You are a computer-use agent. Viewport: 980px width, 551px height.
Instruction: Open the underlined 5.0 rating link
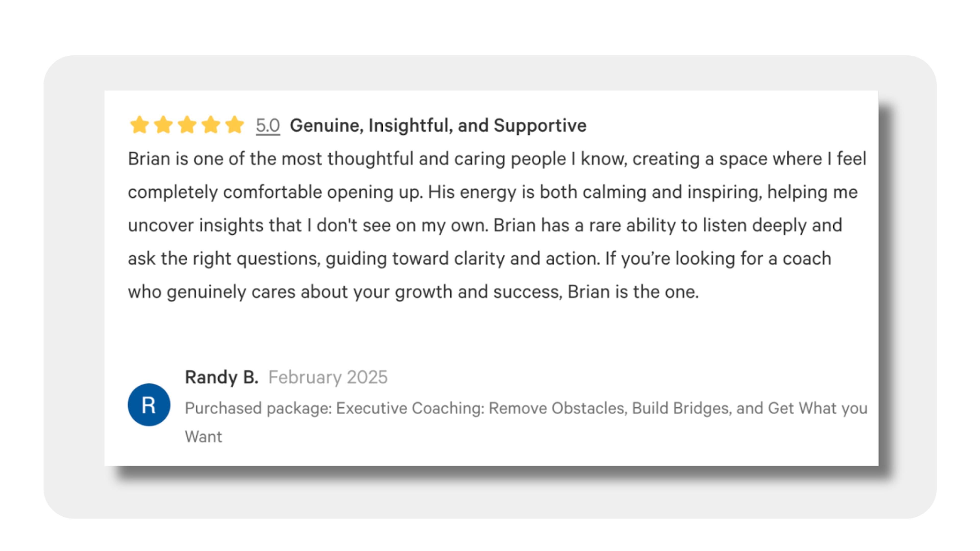tap(268, 126)
